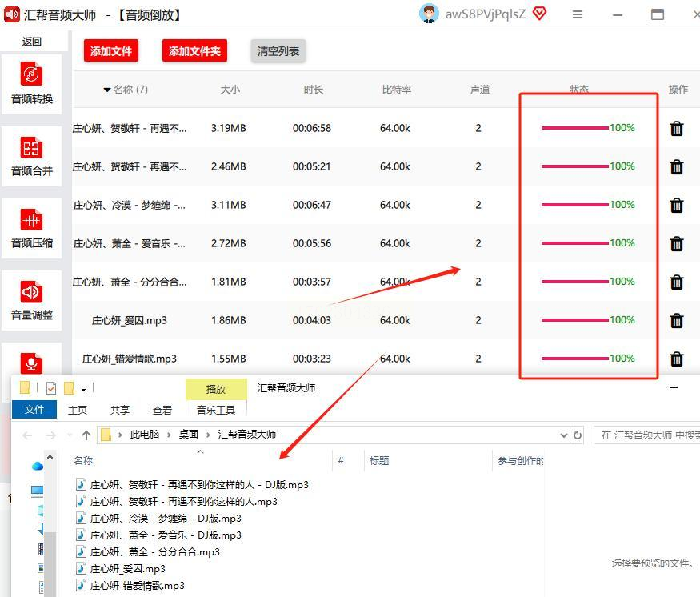700x597 pixels.
Task: Sort by 名称 (7) column header
Action: 130,90
